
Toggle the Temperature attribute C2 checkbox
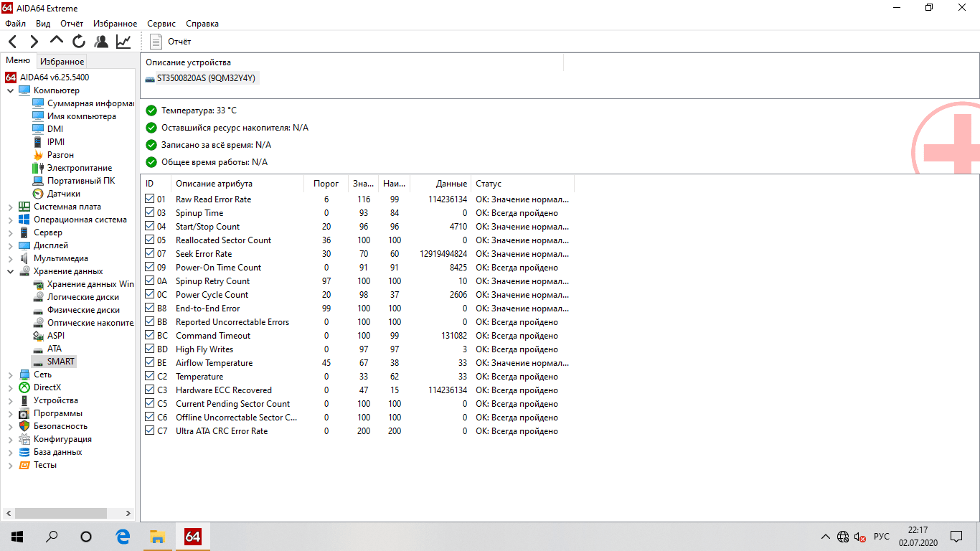coord(149,376)
